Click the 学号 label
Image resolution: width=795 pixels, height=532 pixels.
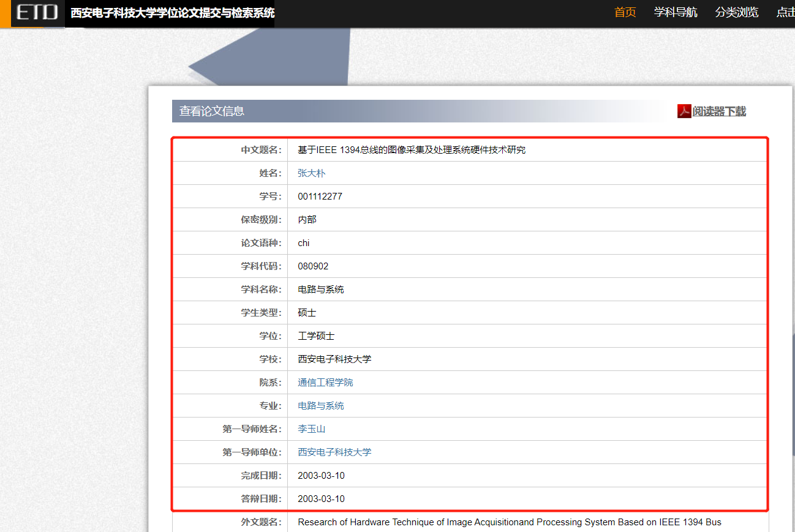(271, 197)
